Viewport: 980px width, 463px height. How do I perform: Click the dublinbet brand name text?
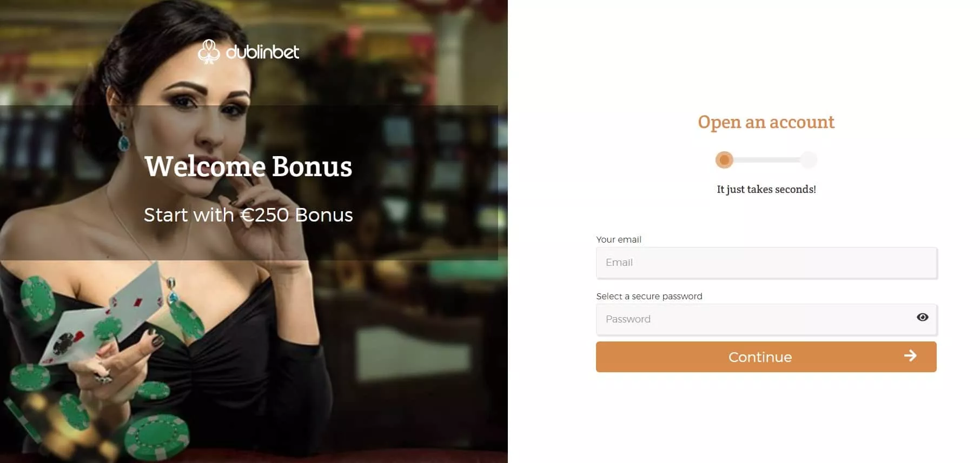click(x=262, y=51)
